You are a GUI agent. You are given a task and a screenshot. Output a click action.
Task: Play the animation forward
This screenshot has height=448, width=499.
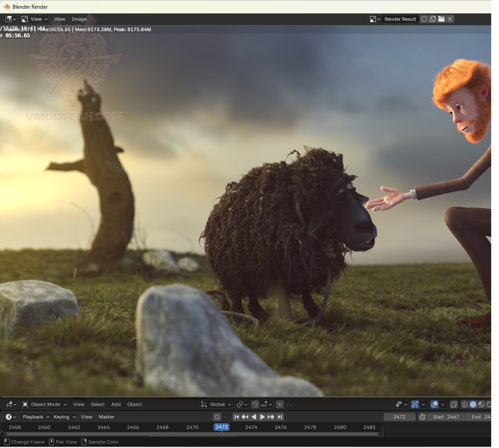click(x=262, y=416)
